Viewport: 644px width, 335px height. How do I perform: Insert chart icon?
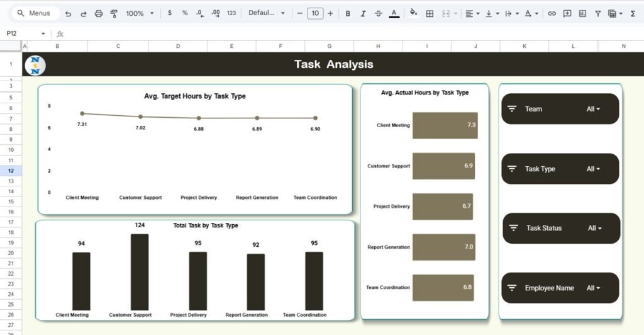582,14
